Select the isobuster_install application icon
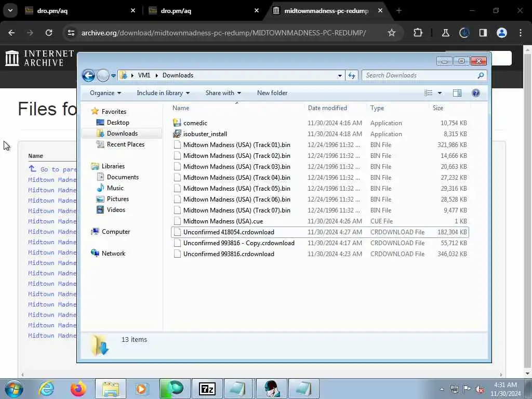 coord(177,134)
